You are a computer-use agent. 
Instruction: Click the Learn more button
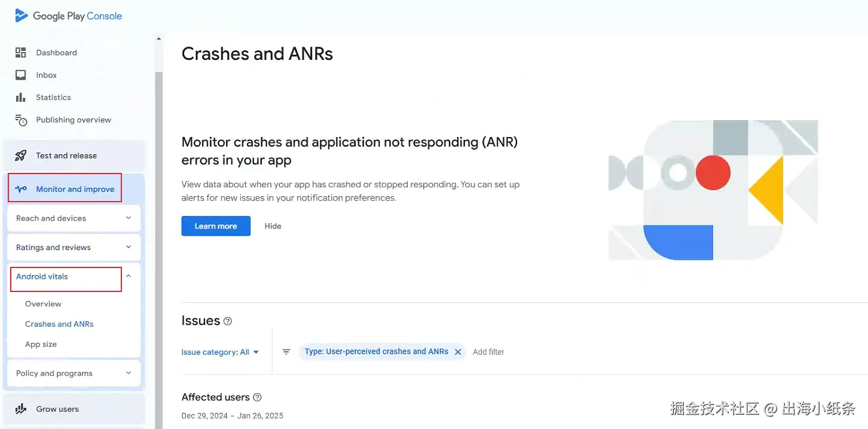click(216, 226)
